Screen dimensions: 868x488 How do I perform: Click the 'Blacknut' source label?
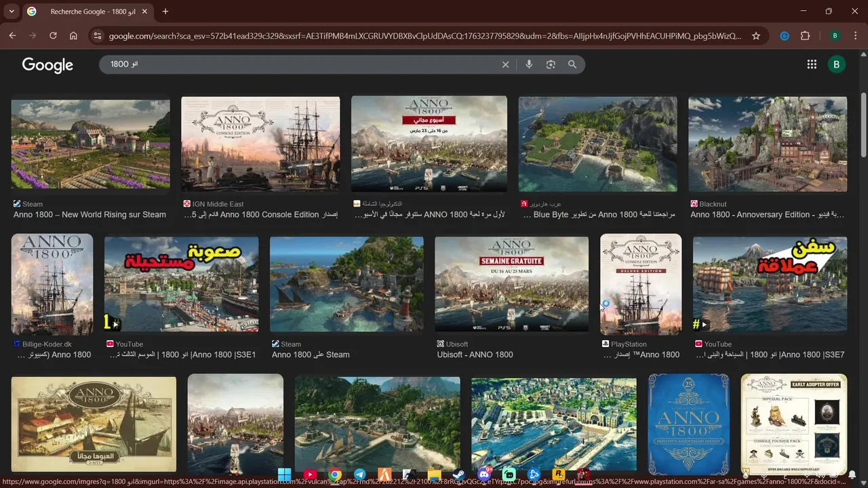click(713, 204)
